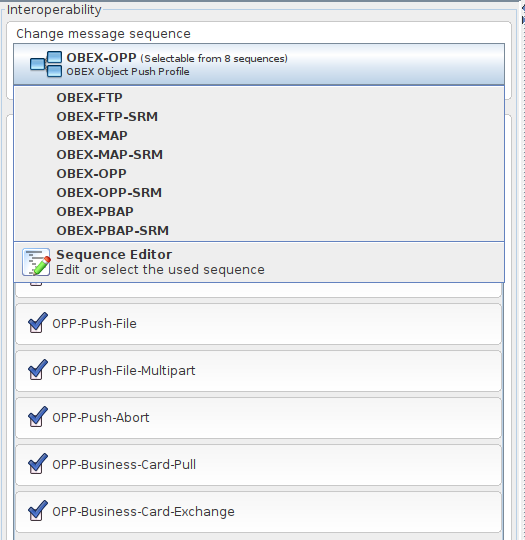Click the OPP-Business-Card-Pull row label
The height and width of the screenshot is (540, 525).
coord(124,465)
